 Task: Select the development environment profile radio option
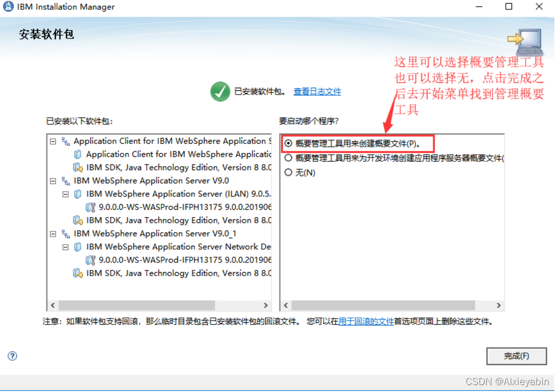tap(287, 158)
